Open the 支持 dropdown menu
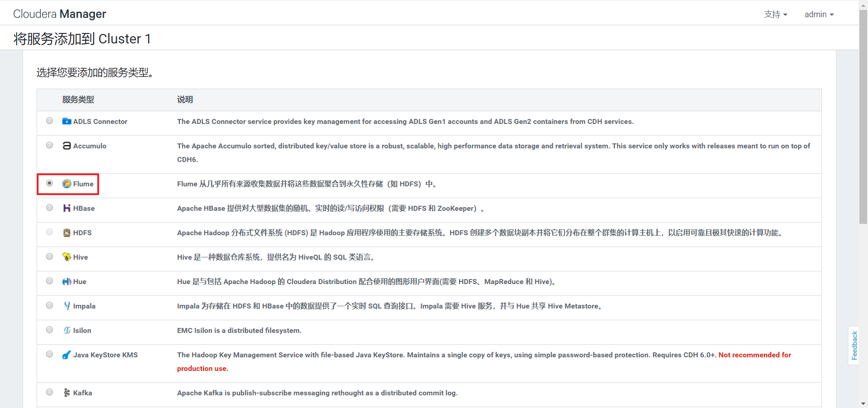This screenshot has width=868, height=408. tap(776, 14)
